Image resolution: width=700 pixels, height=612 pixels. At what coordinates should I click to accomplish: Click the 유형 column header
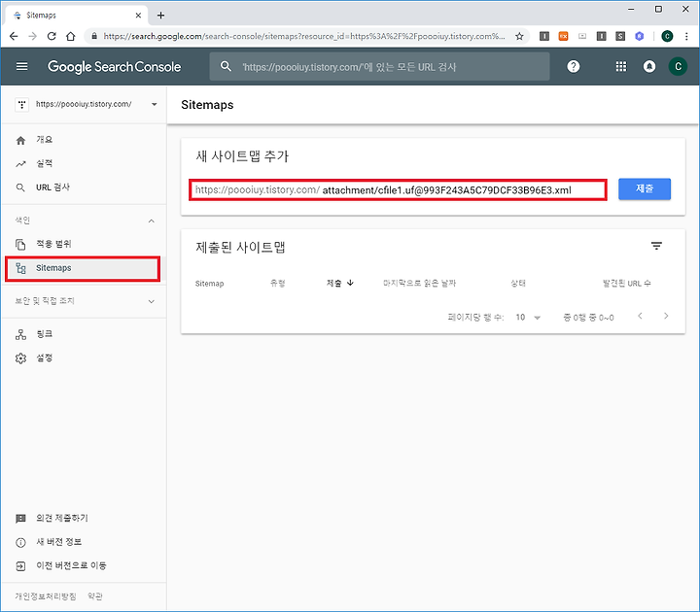tap(278, 284)
